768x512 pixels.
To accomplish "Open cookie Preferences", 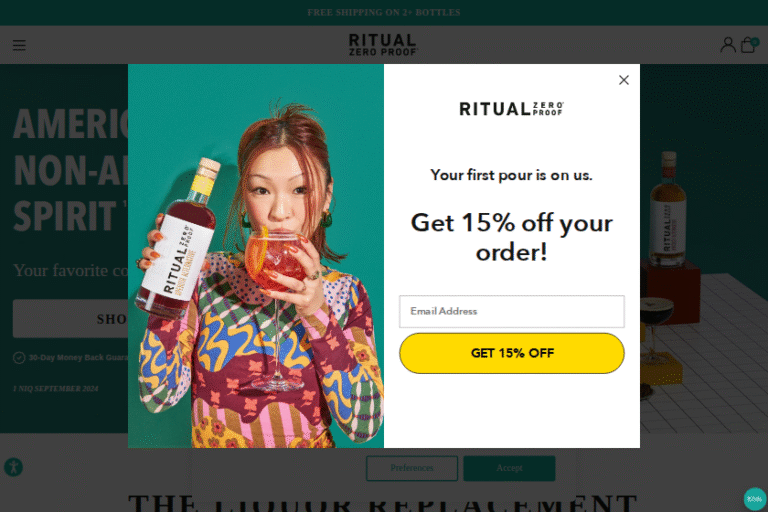I will click(x=411, y=468).
